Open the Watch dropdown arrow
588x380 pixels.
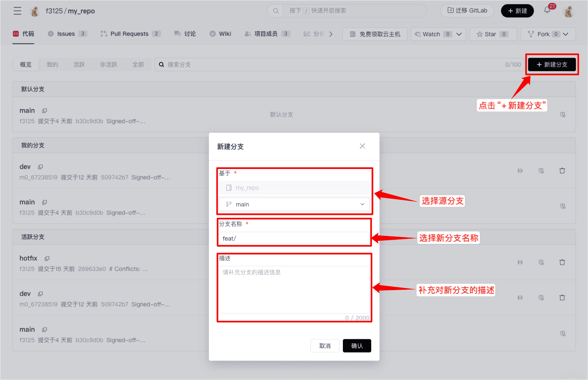459,34
